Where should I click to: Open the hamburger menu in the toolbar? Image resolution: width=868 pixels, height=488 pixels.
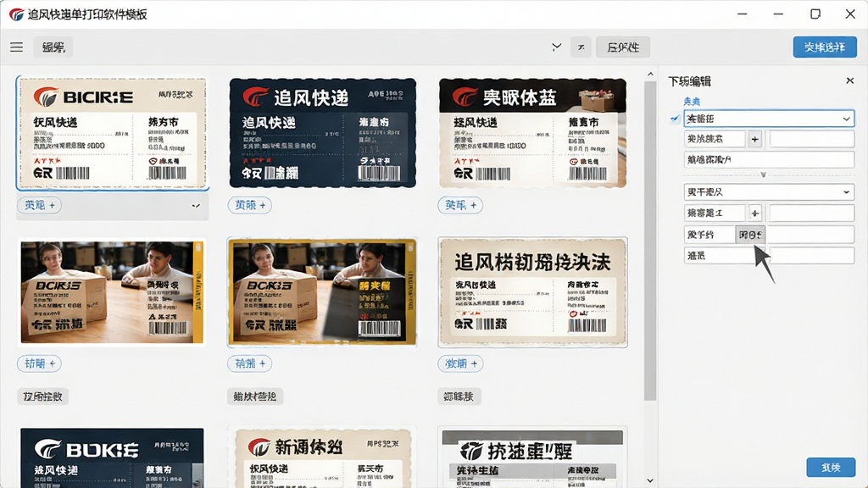[x=17, y=47]
